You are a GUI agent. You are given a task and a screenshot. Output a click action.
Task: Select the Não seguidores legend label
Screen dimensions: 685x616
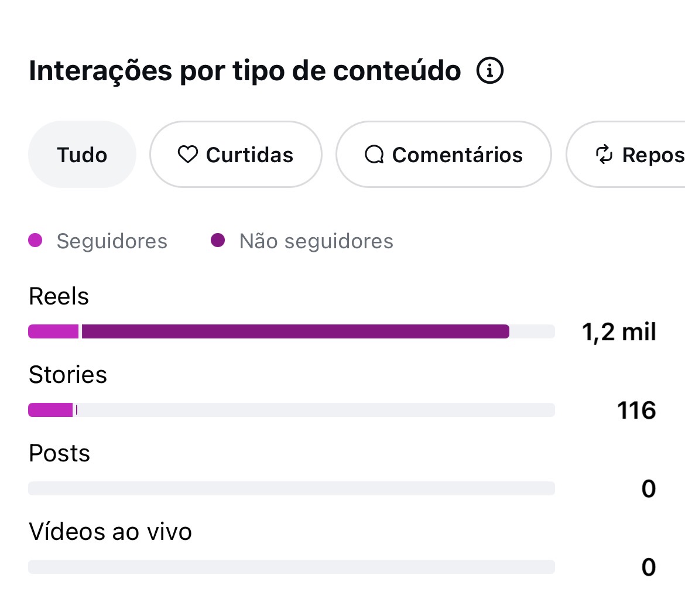pos(316,241)
